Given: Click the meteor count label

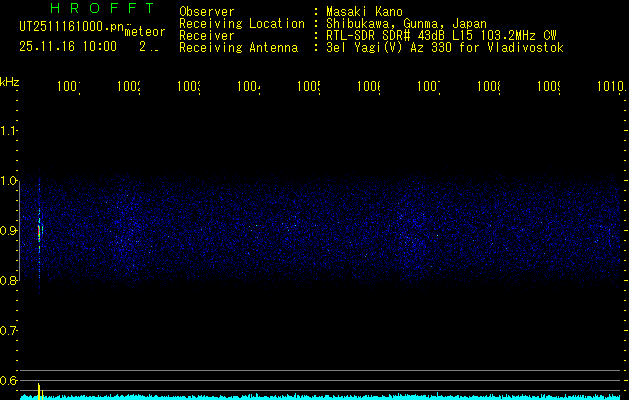Looking at the screenshot, I should tap(144, 31).
